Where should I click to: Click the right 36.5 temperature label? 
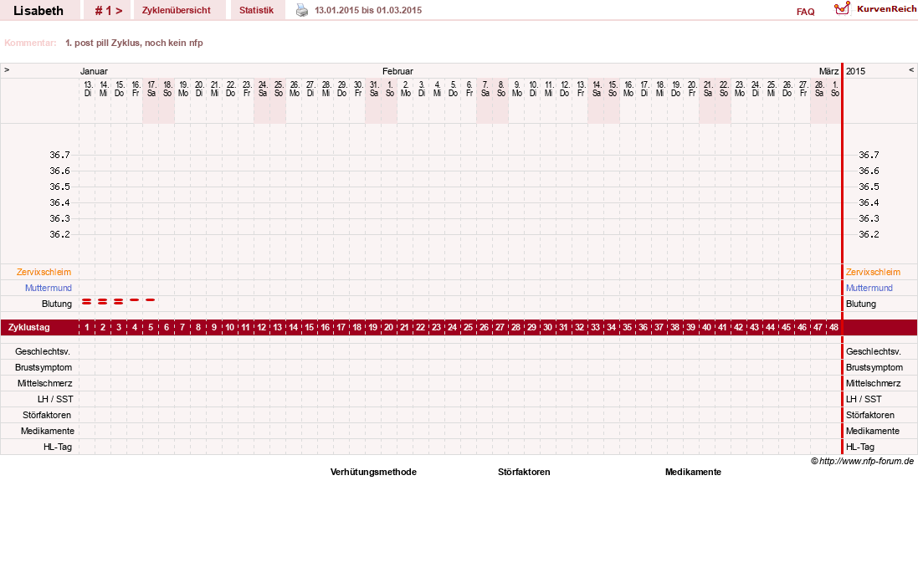869,187
